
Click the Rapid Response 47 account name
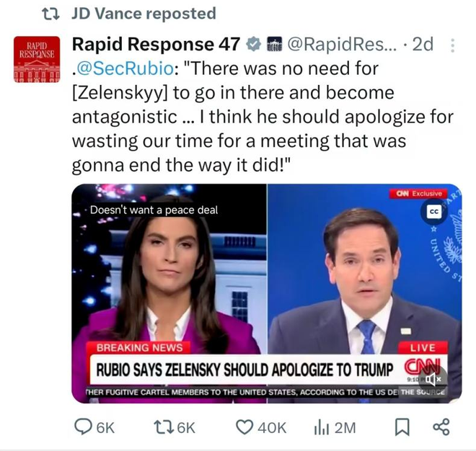(156, 45)
